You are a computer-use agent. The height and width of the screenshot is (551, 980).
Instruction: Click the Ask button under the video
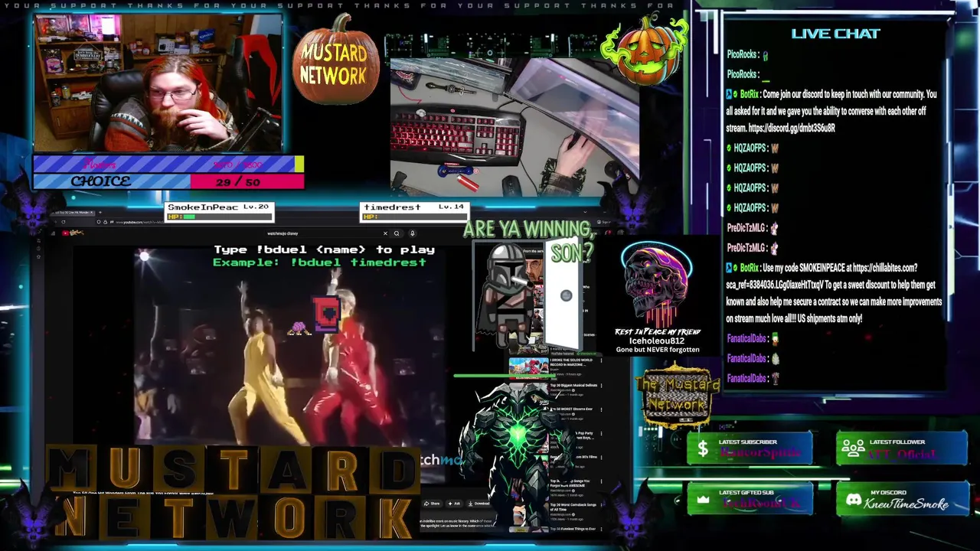(x=454, y=504)
